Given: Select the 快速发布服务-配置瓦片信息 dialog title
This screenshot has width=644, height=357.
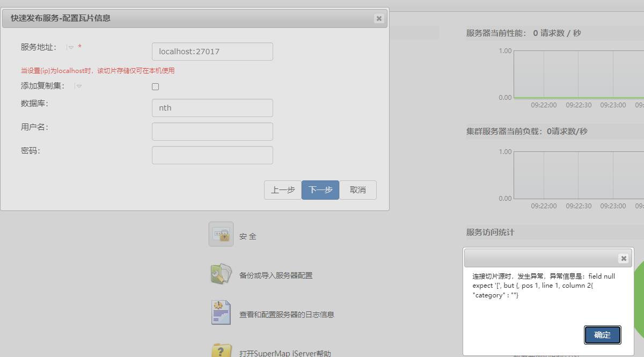Looking at the screenshot, I should pyautogui.click(x=61, y=18).
